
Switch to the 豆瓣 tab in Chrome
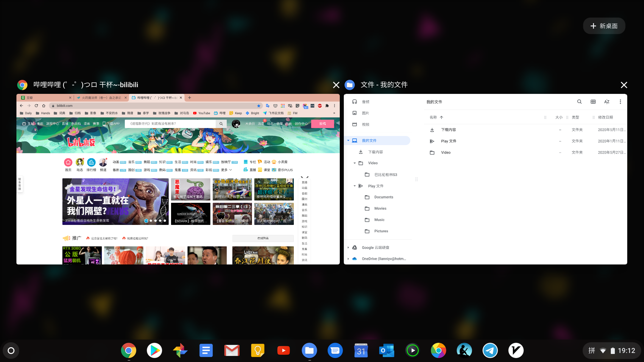tap(46, 98)
